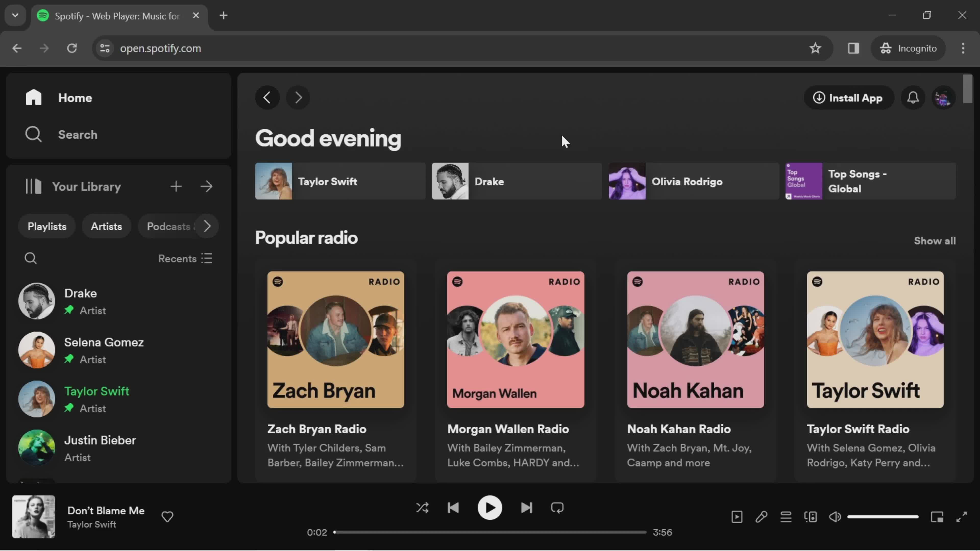Open queue or now playing view

[x=786, y=517]
